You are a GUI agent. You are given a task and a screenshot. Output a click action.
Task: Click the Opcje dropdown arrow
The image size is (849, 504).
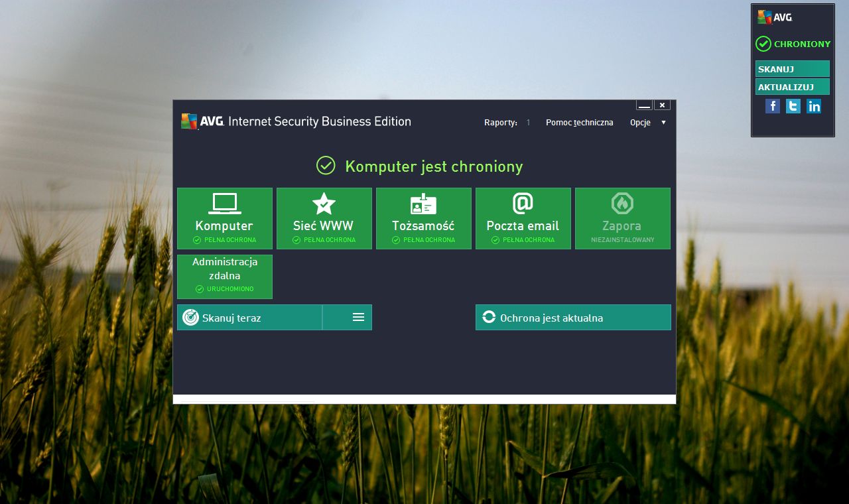click(x=663, y=123)
